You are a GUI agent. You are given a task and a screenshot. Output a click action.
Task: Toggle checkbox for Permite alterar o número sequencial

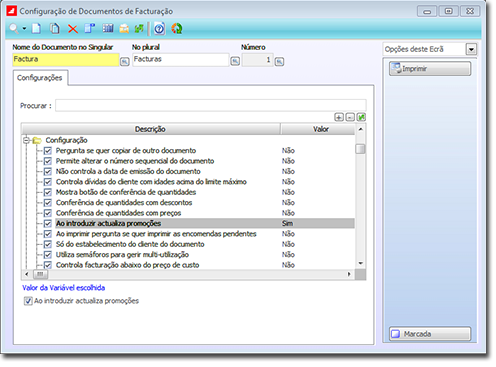coord(48,161)
